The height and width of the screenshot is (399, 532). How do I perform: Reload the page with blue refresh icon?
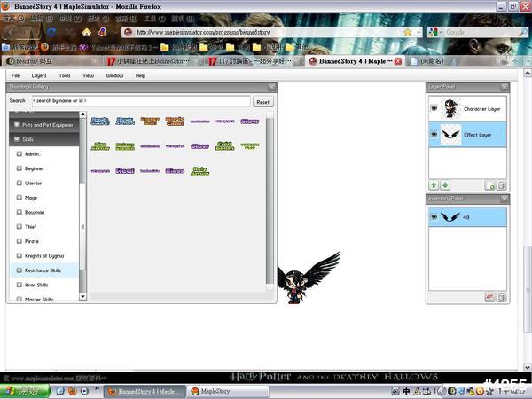point(51,32)
